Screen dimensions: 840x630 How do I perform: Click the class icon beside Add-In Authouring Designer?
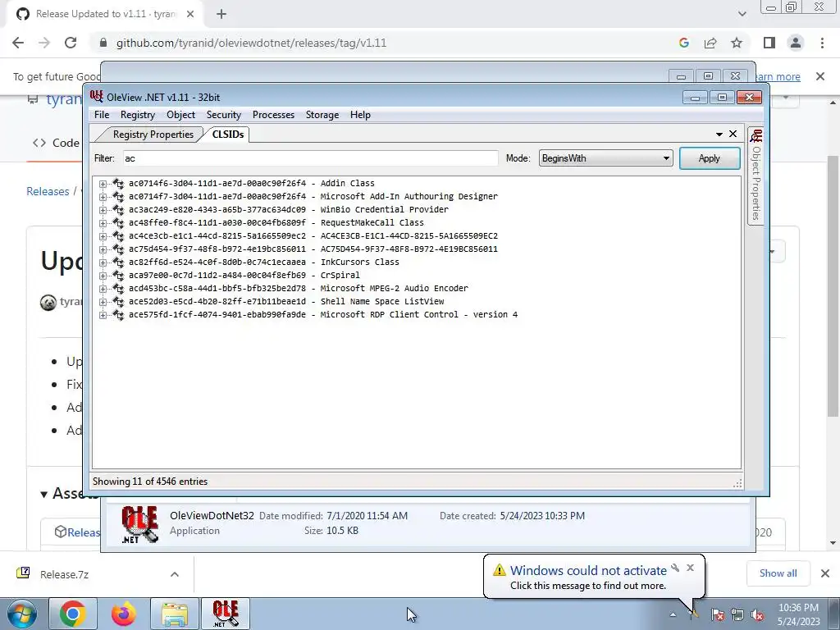(118, 196)
